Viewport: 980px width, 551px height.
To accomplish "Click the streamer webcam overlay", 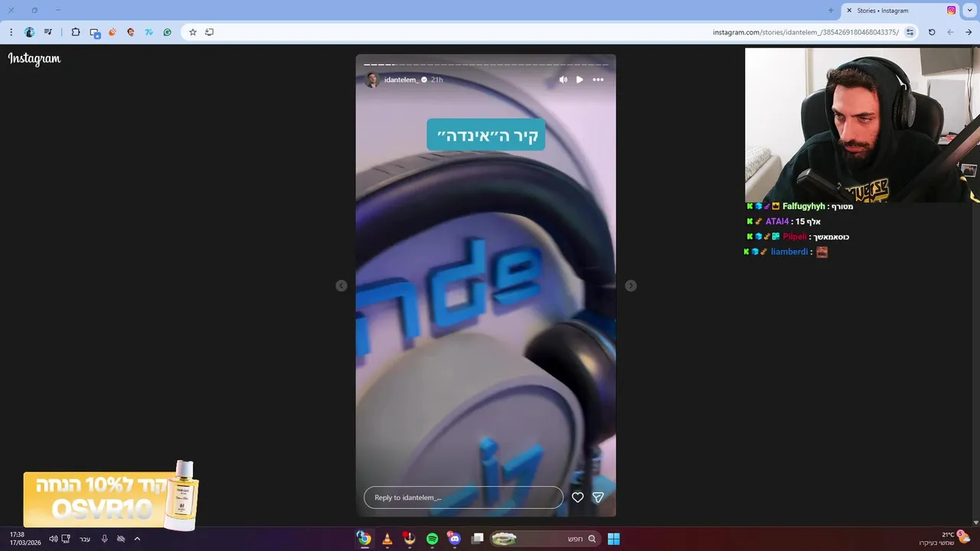I will click(862, 126).
